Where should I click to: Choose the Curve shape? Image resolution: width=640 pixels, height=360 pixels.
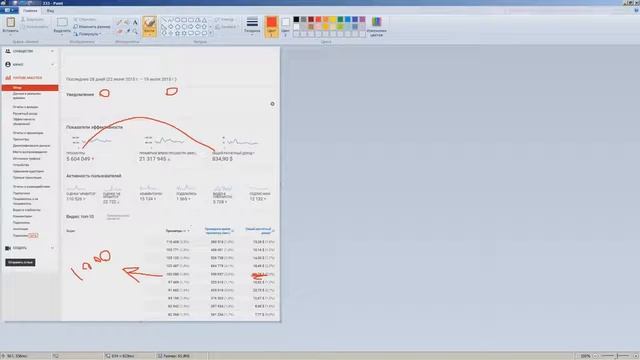[171, 20]
